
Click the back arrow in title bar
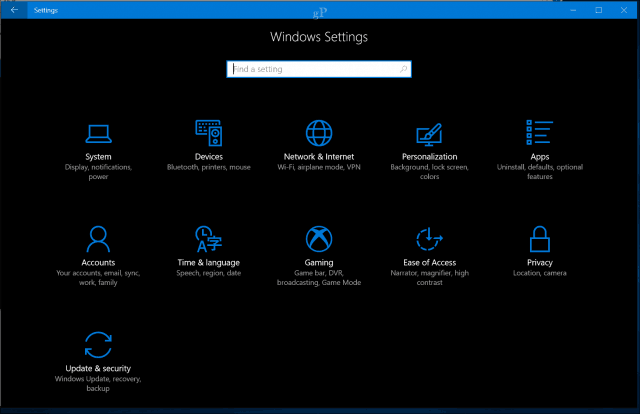(14, 10)
